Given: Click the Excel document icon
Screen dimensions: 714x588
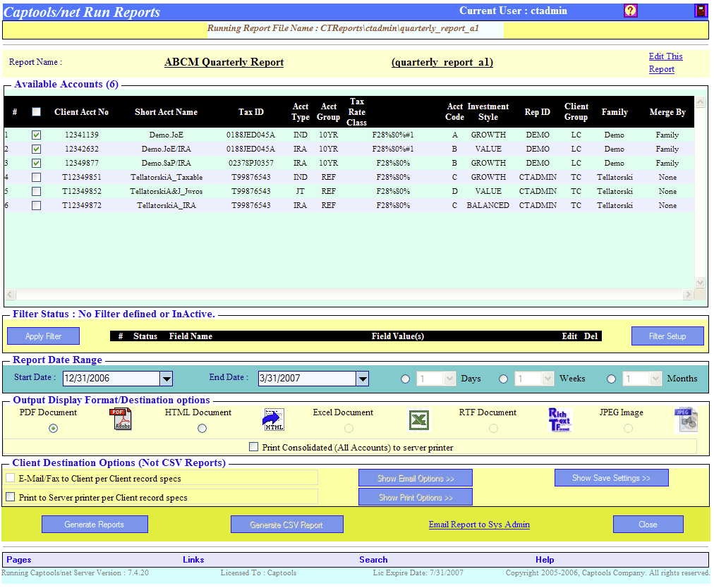Looking at the screenshot, I should click(419, 420).
